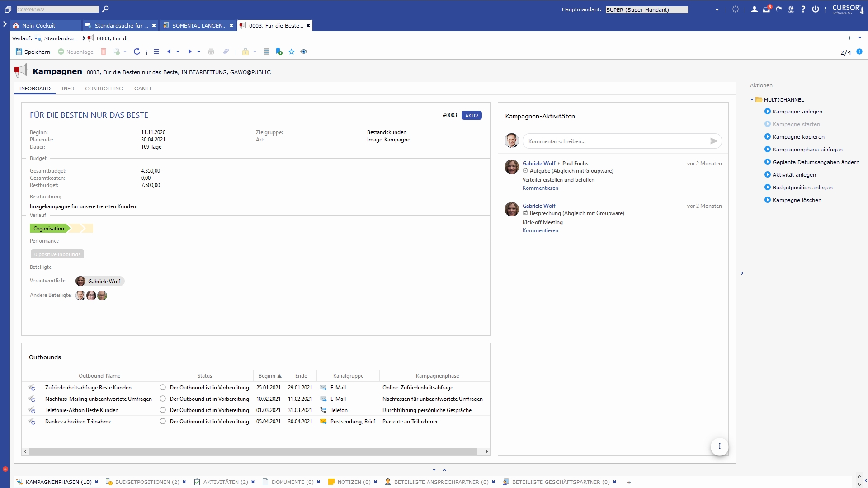The width and height of the screenshot is (868, 488).
Task: Click the power logout icon
Action: coord(816,9)
